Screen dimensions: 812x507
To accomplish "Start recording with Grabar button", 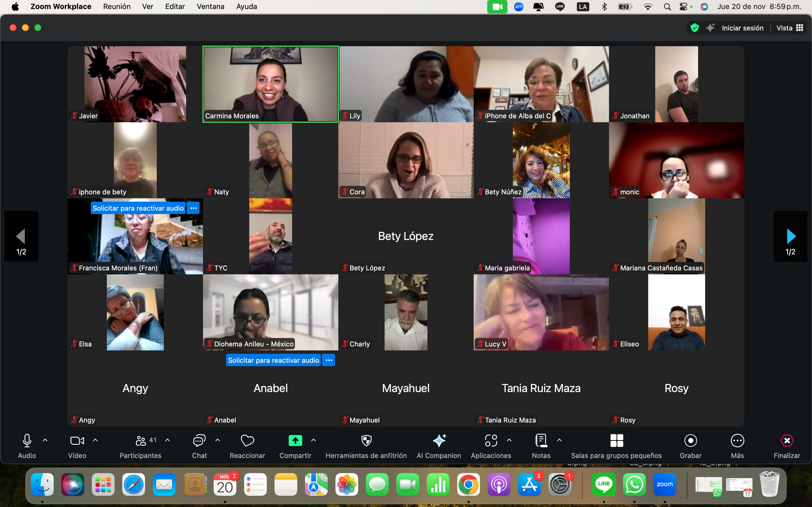I will (690, 441).
